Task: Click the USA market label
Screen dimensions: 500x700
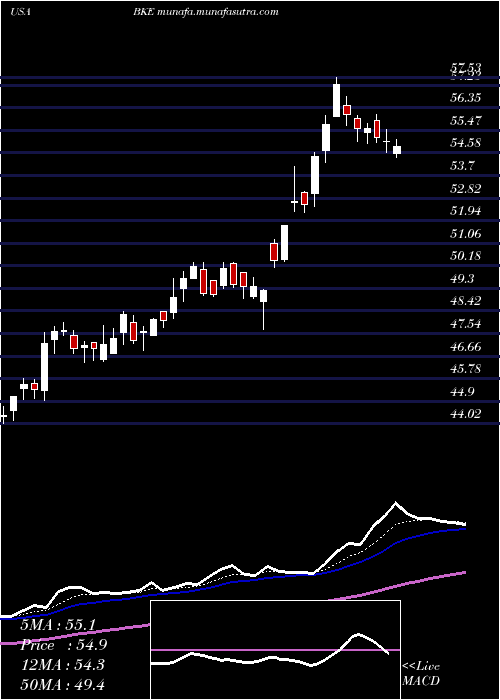Action: click(x=20, y=12)
